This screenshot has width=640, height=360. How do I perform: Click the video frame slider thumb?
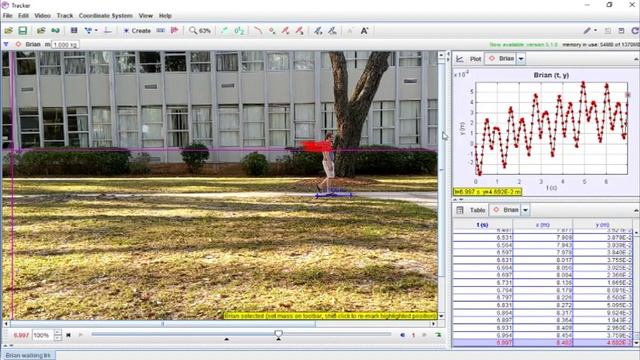coord(278,334)
